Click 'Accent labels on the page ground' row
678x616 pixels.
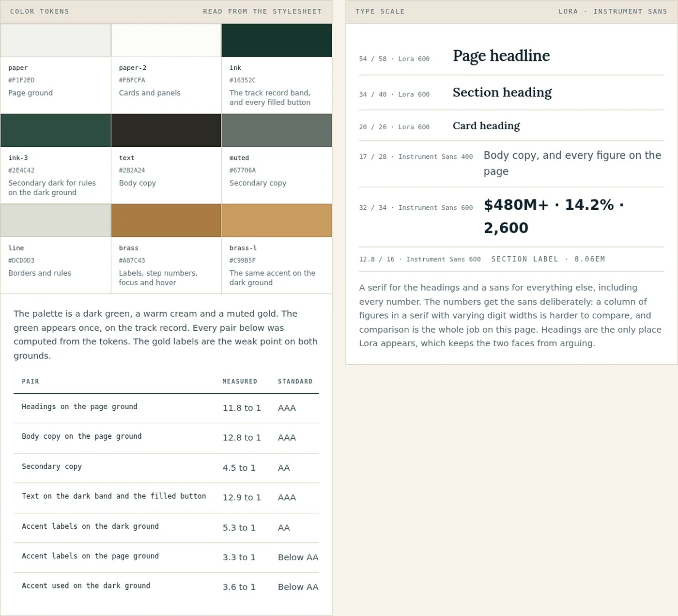point(166,557)
